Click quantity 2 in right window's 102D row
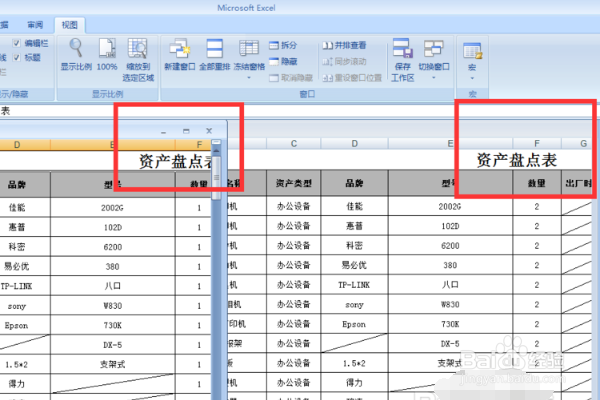The height and width of the screenshot is (400, 600). [x=537, y=226]
